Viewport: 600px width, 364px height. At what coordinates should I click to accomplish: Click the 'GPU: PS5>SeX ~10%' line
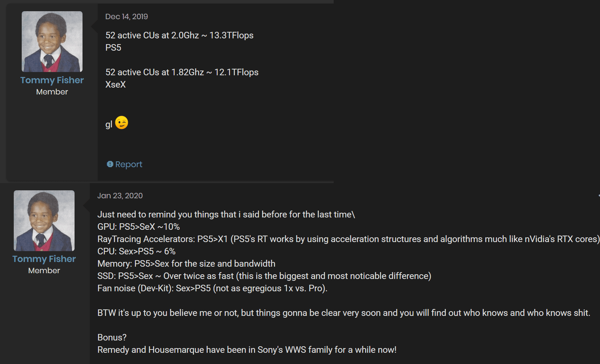[138, 227]
